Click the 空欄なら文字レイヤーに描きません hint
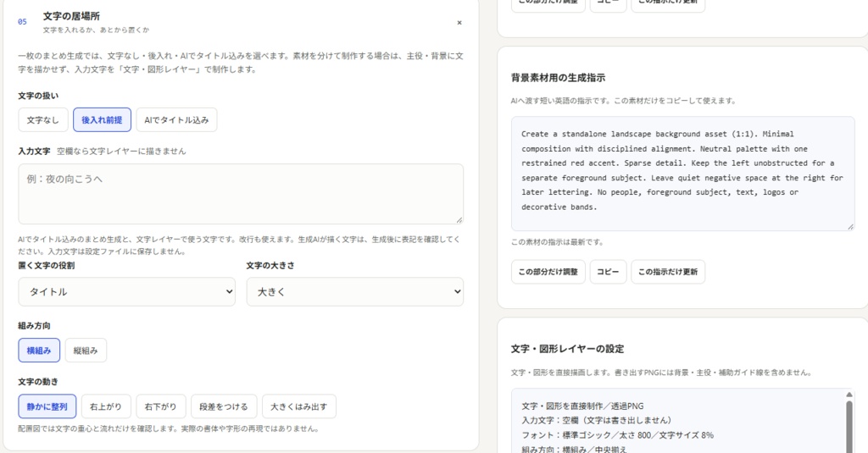 pos(121,151)
